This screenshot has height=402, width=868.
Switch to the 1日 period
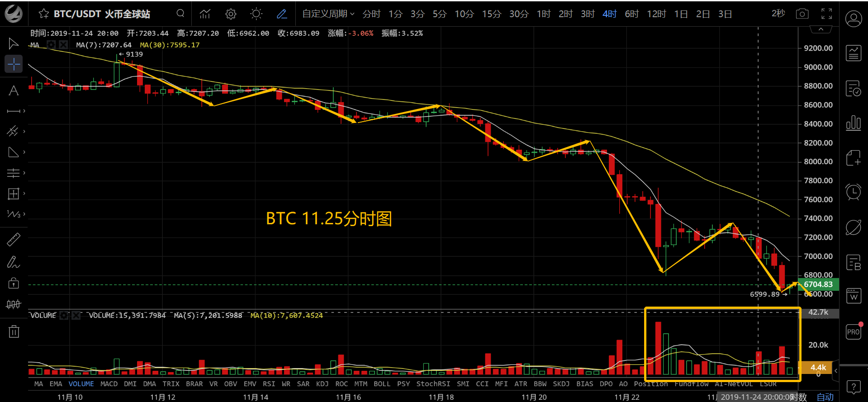pyautogui.click(x=681, y=14)
